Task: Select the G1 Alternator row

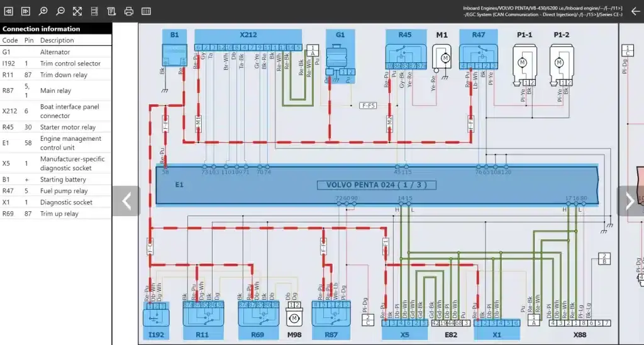Action: 55,52
